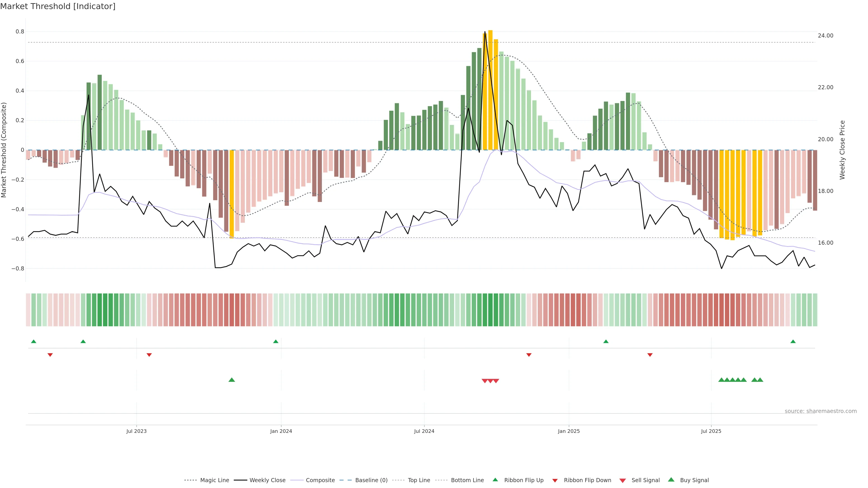Click the leftmost green ribbon flip up marker
The height and width of the screenshot is (488, 868).
point(33,342)
